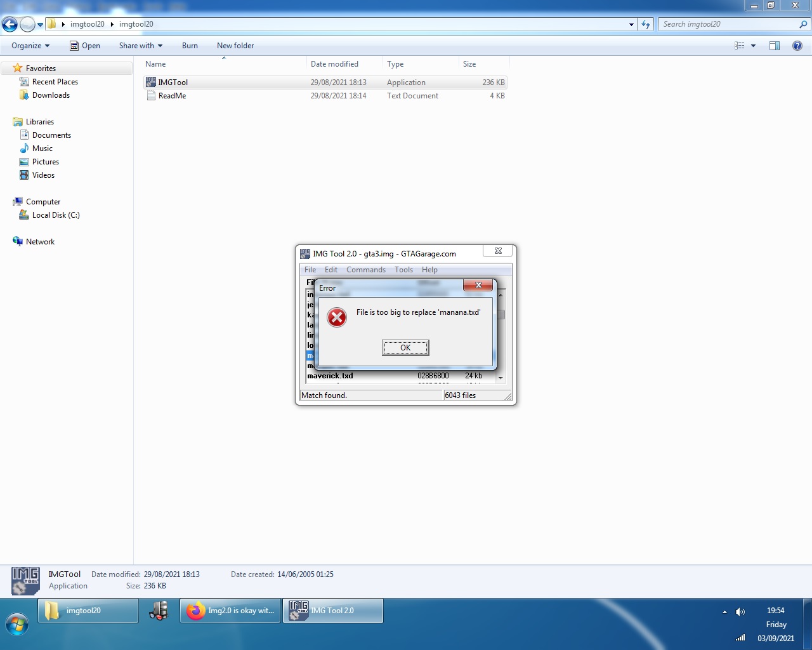This screenshot has width=812, height=650.
Task: Click the Explorer forward navigation button
Action: tap(27, 24)
